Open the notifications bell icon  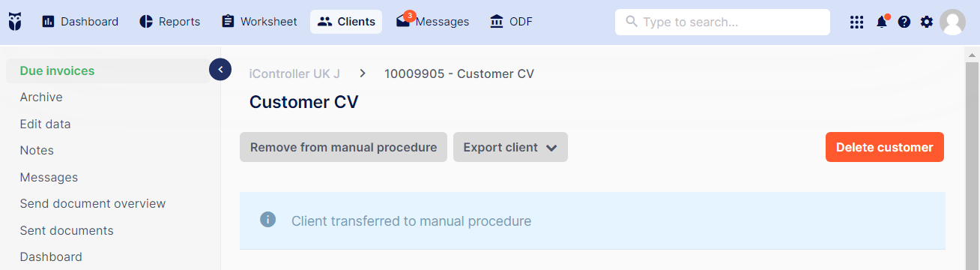(882, 22)
